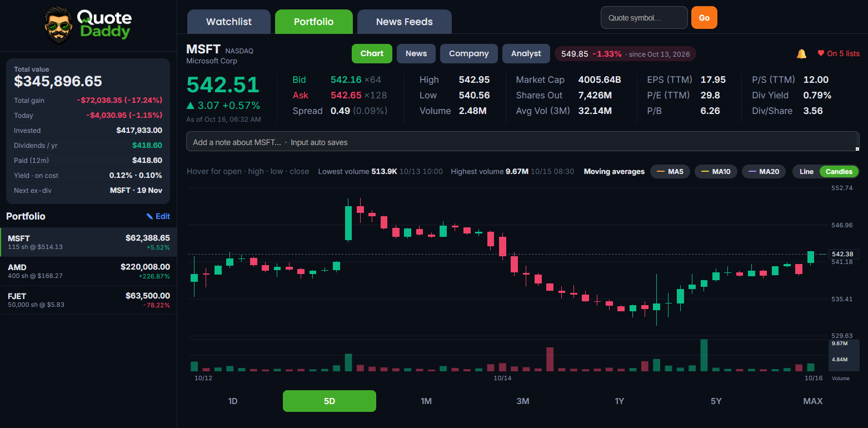Click the Total gain '-$72,036.35 (-17.24%)' value
Image resolution: width=868 pixels, height=428 pixels.
coord(119,101)
